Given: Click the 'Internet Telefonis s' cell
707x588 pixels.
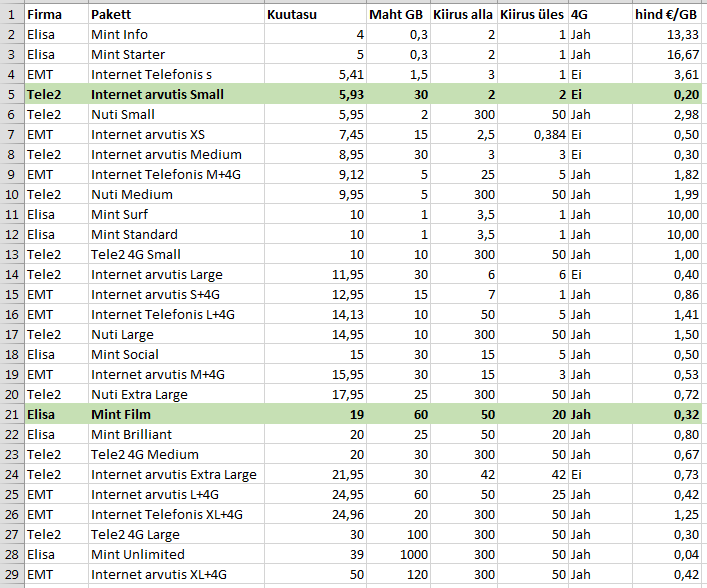Looking at the screenshot, I should point(175,75).
